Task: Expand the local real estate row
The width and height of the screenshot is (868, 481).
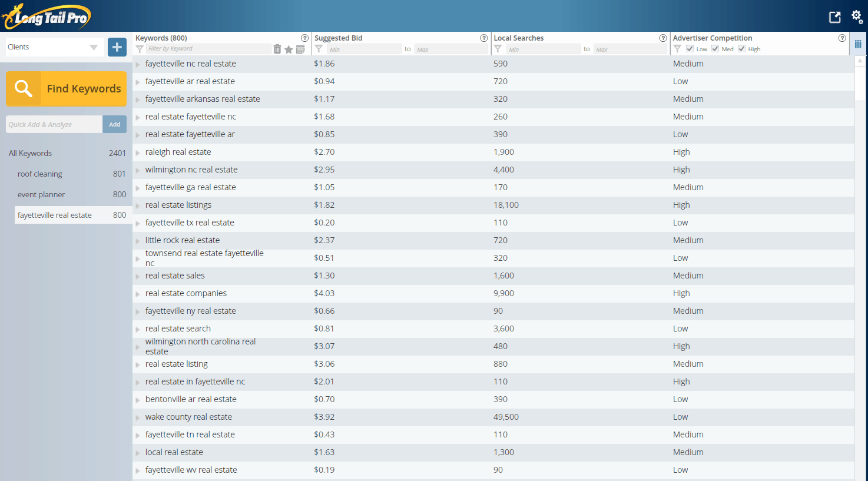Action: point(138,453)
